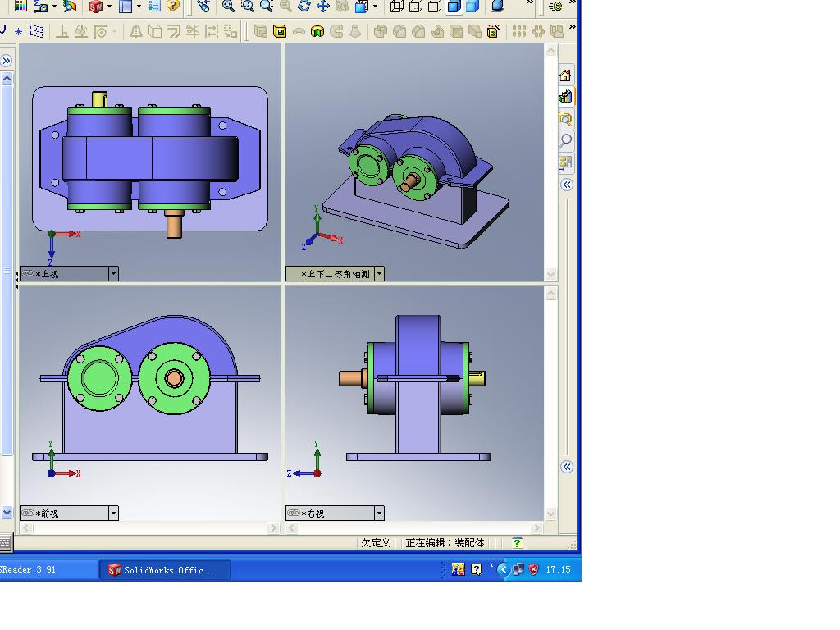
Task: Open the Design Library task pane icon
Action: pos(566,97)
